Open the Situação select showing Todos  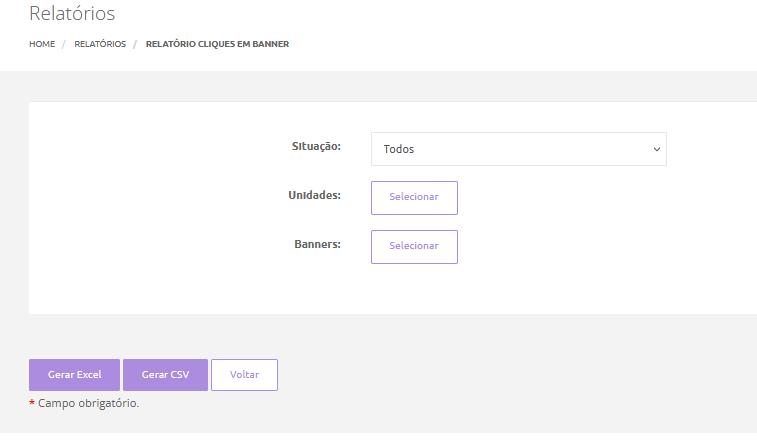519,149
